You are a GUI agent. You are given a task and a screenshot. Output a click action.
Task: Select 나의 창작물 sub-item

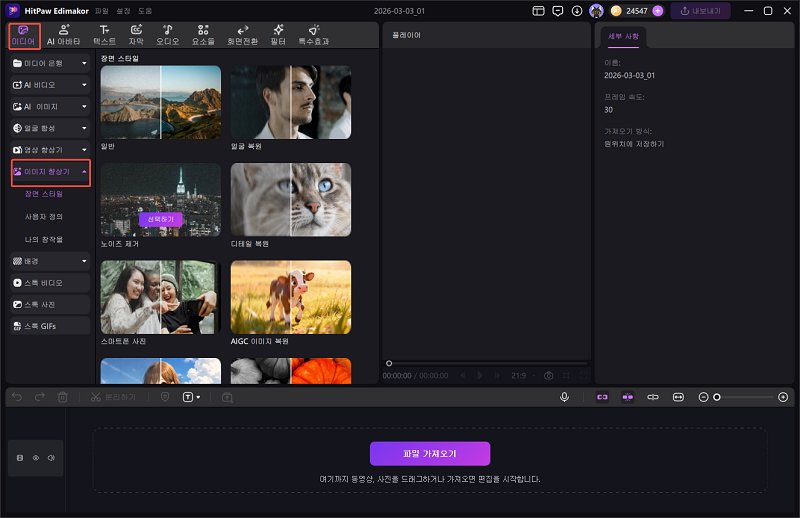pos(44,239)
